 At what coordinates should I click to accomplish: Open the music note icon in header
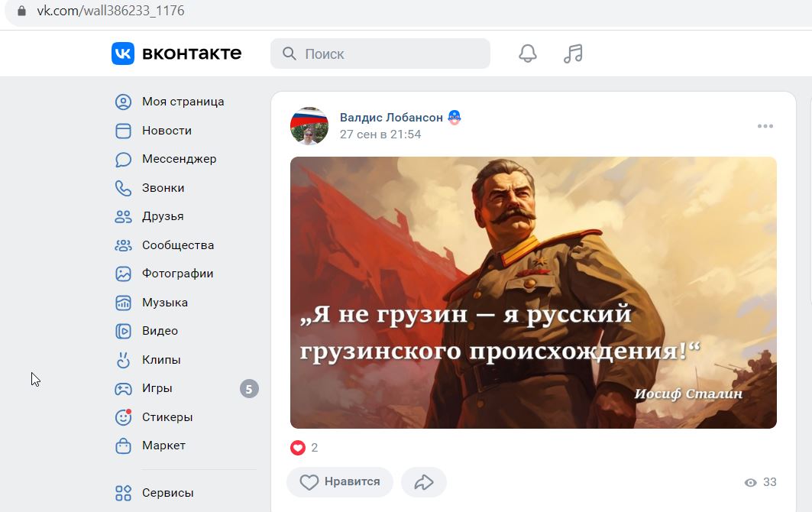[x=573, y=53]
